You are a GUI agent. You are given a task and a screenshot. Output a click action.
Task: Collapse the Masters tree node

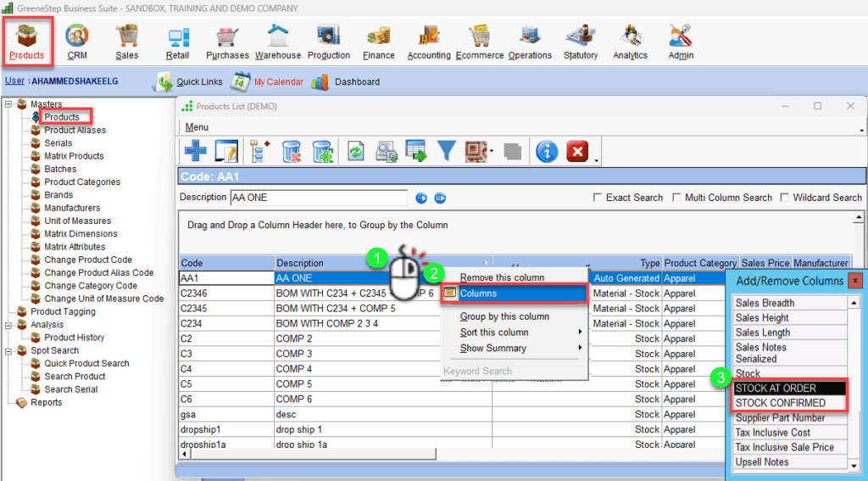pos(9,104)
